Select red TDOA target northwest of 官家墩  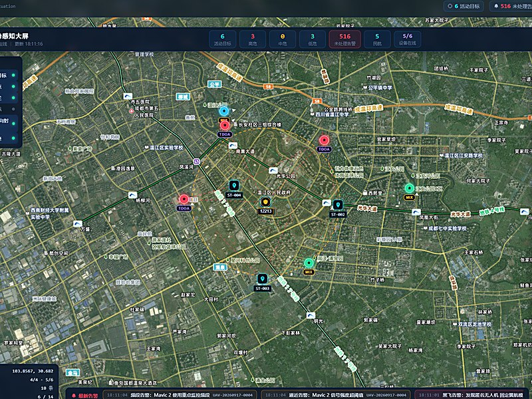point(324,140)
